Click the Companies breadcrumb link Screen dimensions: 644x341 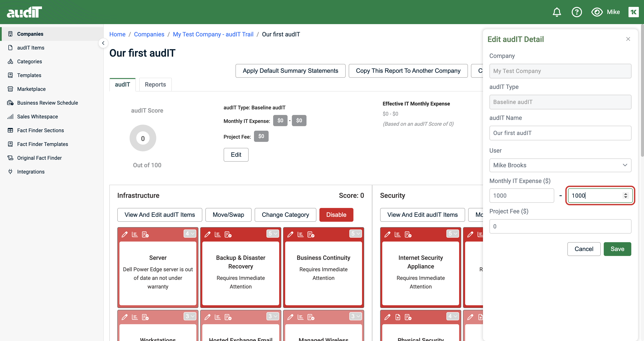click(x=149, y=34)
